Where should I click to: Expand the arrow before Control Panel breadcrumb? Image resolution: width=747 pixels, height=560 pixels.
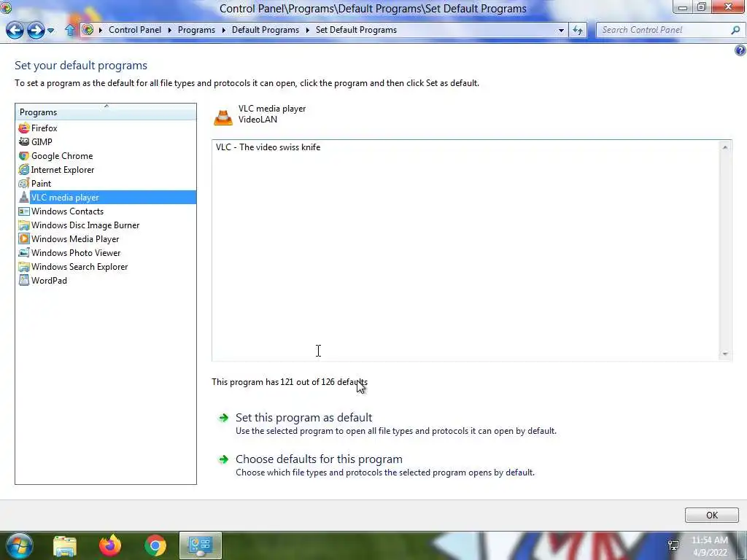click(101, 30)
